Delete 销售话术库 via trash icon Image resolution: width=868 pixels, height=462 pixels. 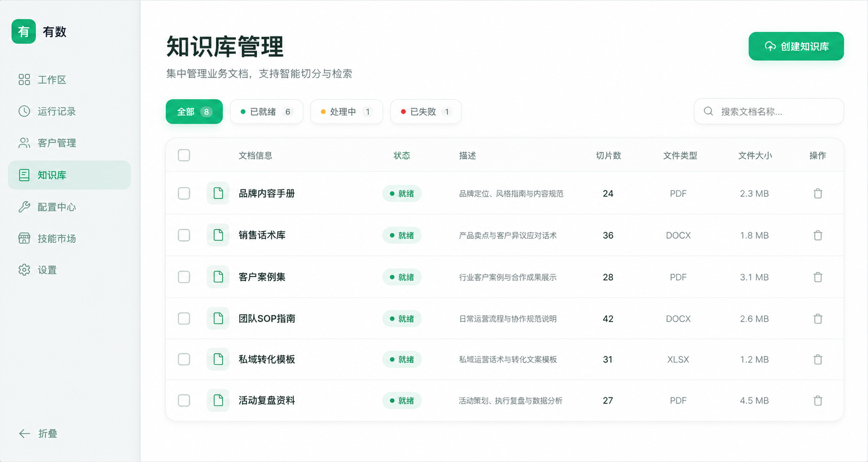[x=818, y=235]
